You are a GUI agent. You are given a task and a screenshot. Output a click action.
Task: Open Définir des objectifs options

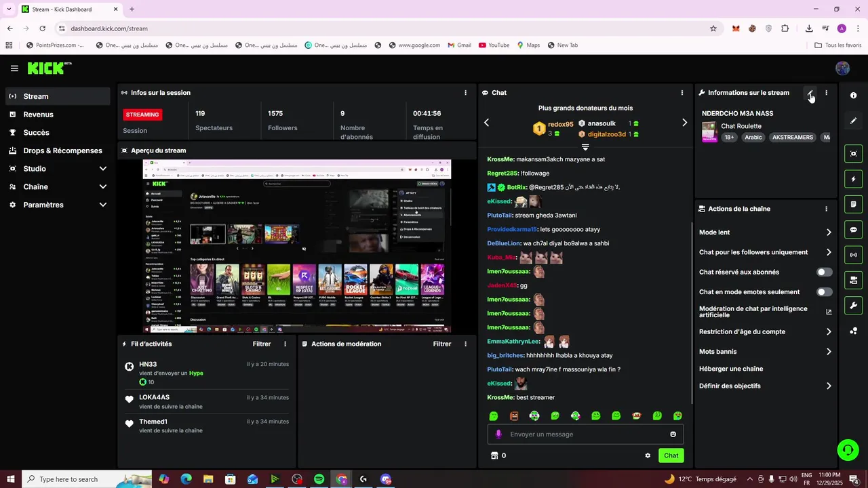(766, 386)
